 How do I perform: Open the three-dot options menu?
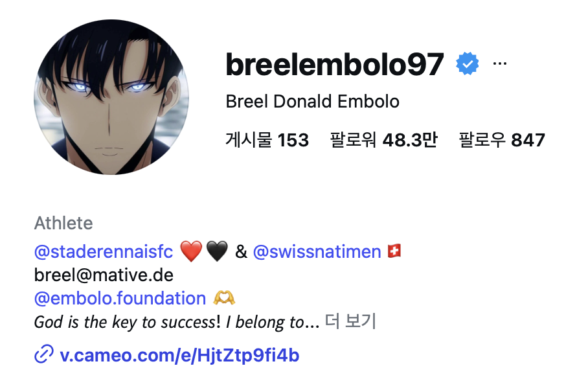click(x=499, y=63)
